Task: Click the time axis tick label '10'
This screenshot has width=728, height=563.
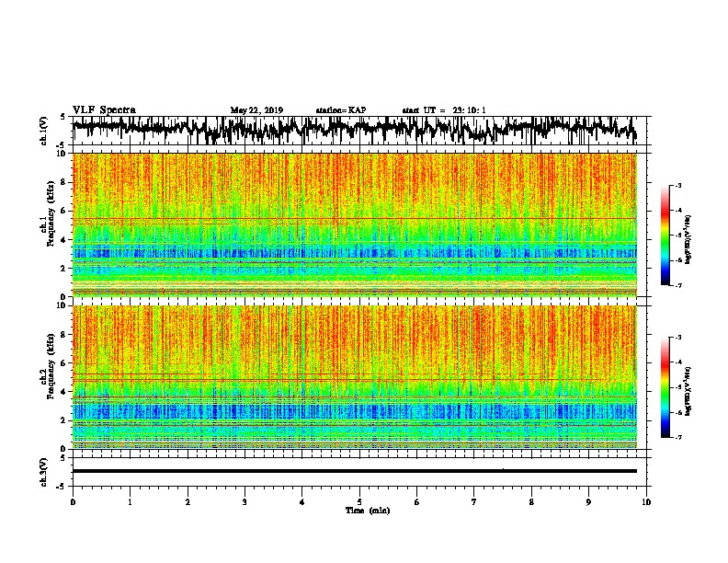Action: [x=646, y=501]
